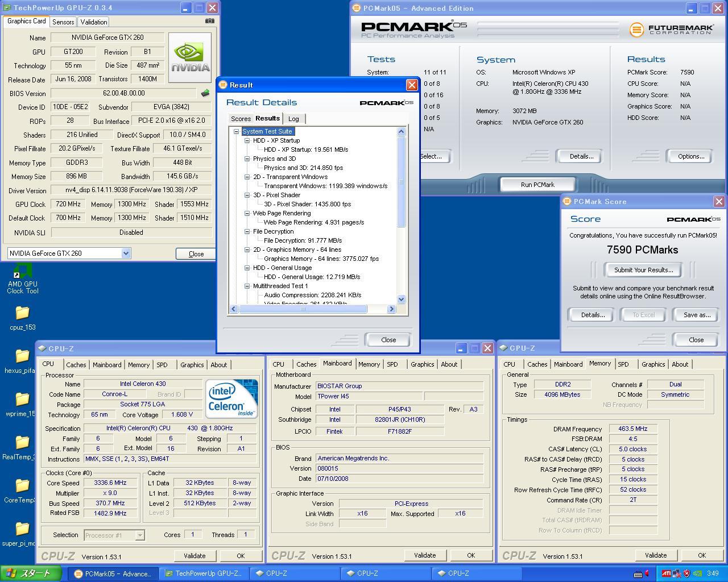The height and width of the screenshot is (582, 728).
Task: Switch to Scores tab in Result Details
Action: point(241,119)
